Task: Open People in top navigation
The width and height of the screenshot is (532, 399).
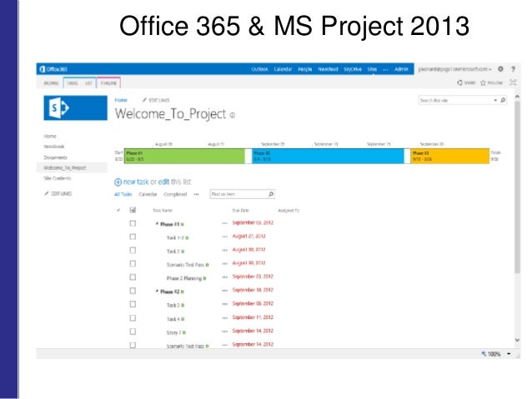Action: (x=304, y=69)
